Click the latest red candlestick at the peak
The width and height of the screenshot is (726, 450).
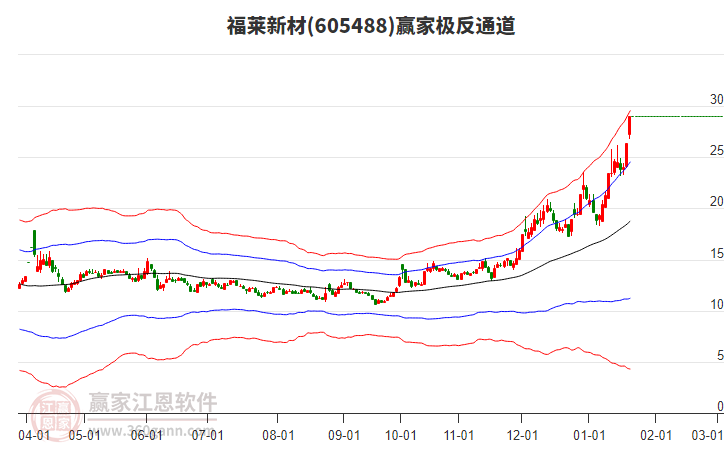pos(630,126)
